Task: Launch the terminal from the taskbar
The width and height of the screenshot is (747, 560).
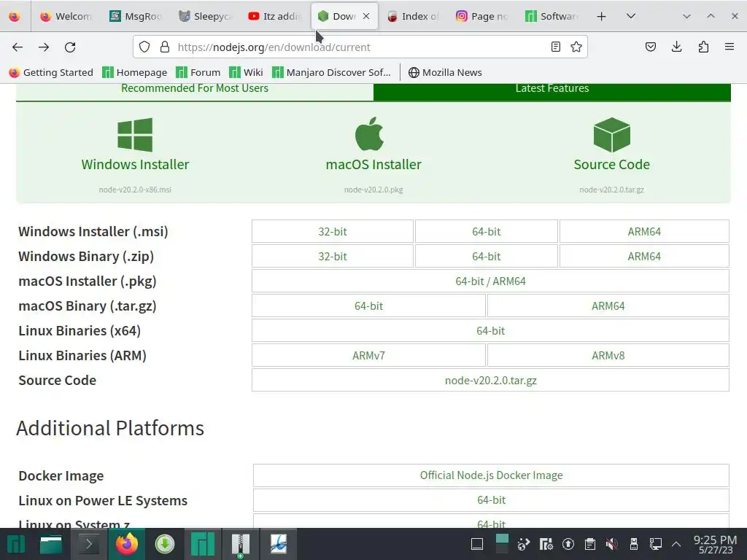Action: click(x=88, y=544)
